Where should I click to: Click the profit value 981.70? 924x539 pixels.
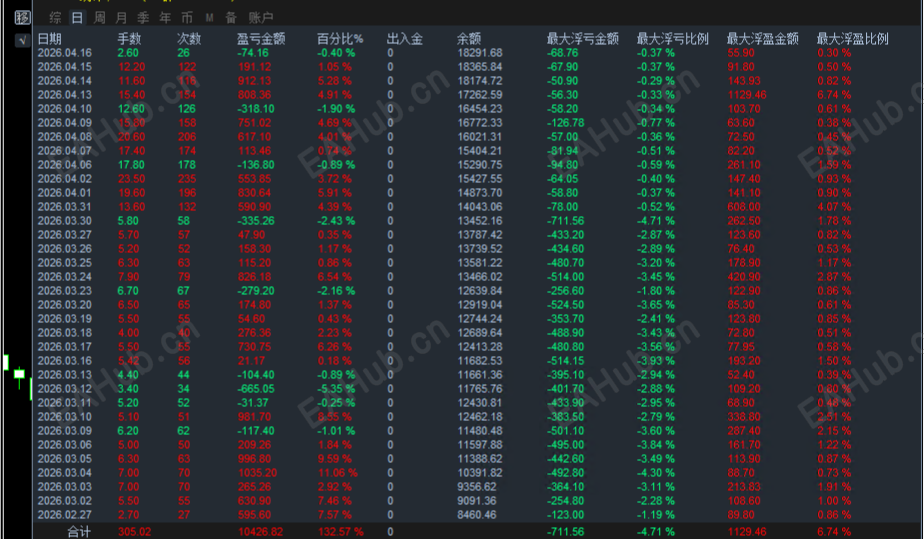(x=255, y=417)
